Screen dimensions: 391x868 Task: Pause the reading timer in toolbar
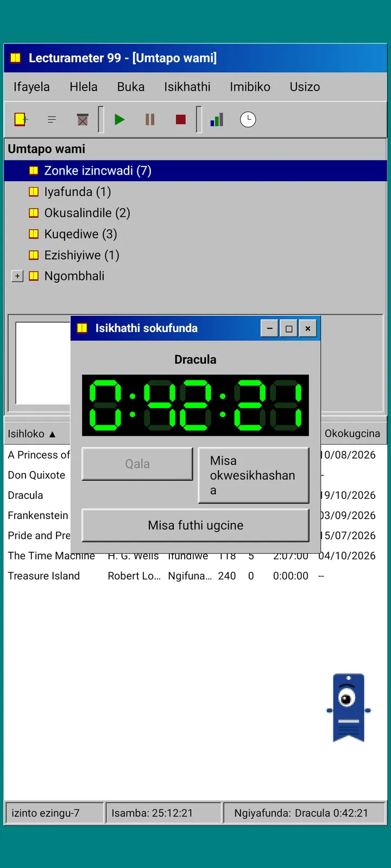click(x=150, y=119)
